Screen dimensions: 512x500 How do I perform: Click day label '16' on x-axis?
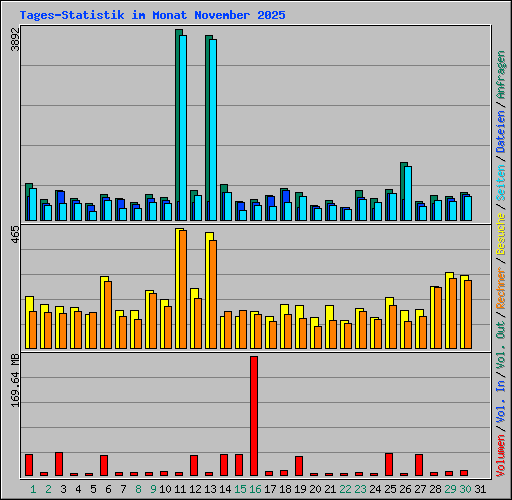tap(255, 489)
